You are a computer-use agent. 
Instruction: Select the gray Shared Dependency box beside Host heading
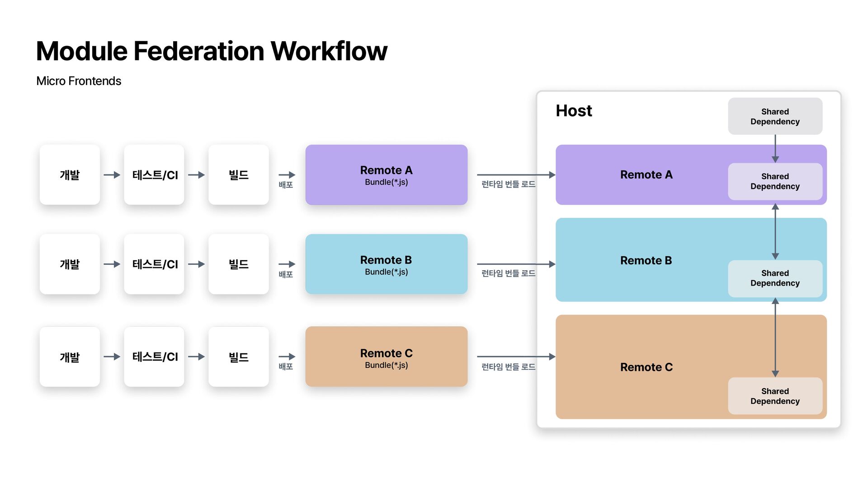775,116
